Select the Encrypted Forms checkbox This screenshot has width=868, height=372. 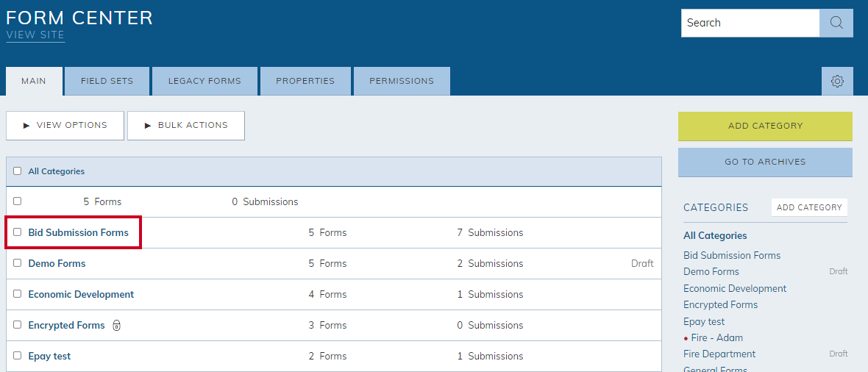pyautogui.click(x=17, y=325)
